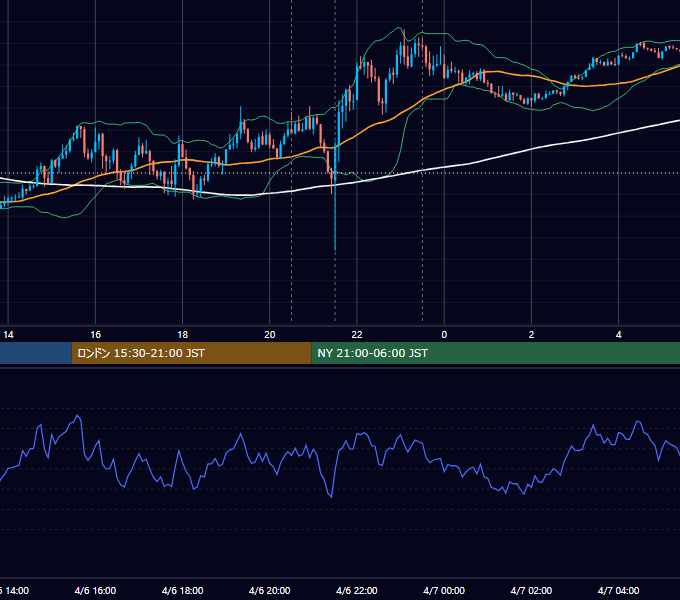Click the 4/7 04:00 oscillator time label
The width and height of the screenshot is (680, 600).
618,590
